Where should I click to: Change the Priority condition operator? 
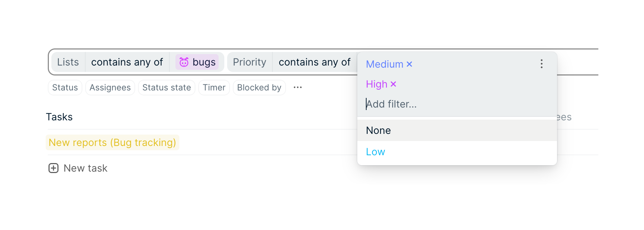[315, 62]
